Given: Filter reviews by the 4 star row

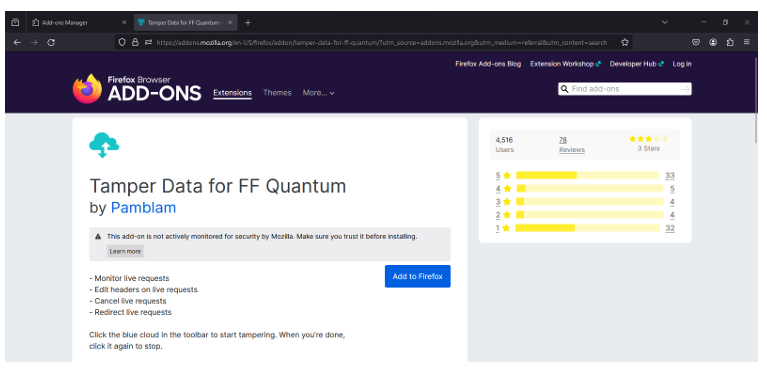Looking at the screenshot, I should coord(585,188).
